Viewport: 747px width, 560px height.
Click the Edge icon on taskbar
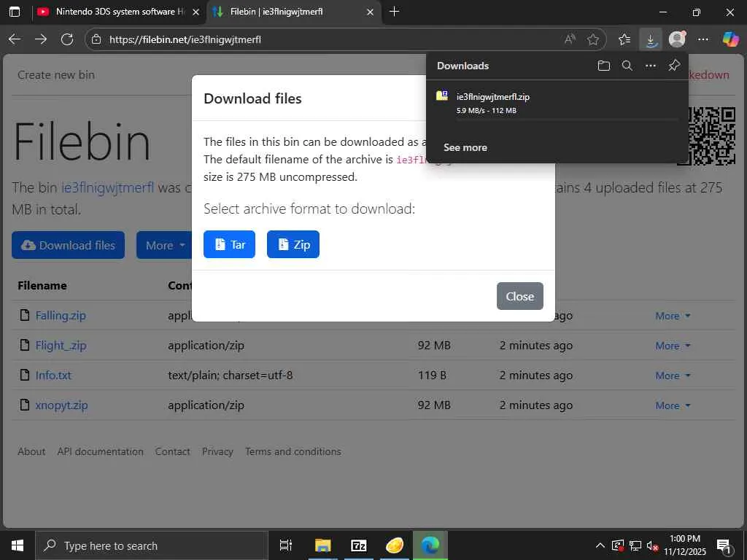click(x=430, y=545)
